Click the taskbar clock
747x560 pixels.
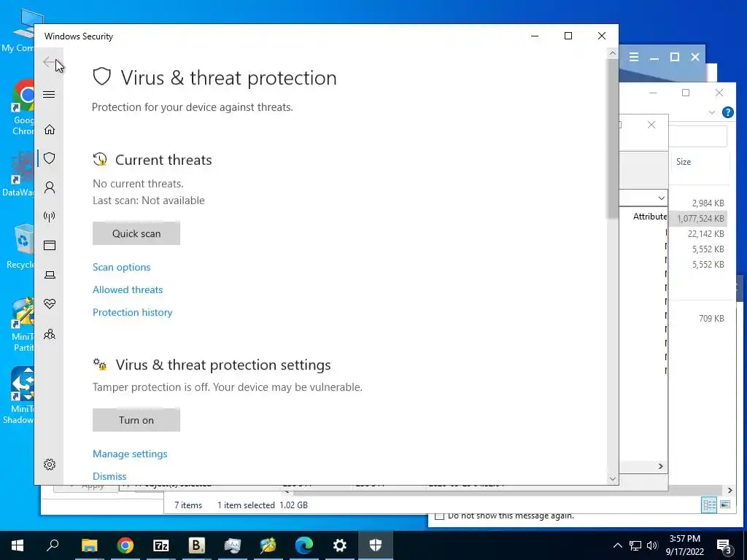[684, 545]
